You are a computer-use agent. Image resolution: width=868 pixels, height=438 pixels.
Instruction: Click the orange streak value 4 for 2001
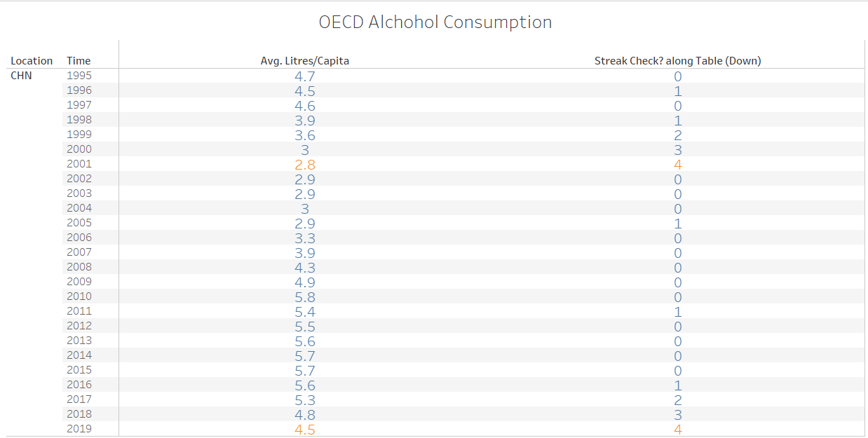(678, 165)
